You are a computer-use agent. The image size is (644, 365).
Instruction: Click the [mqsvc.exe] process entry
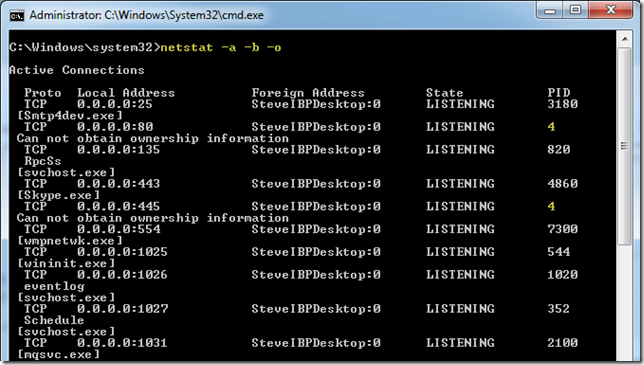58,354
